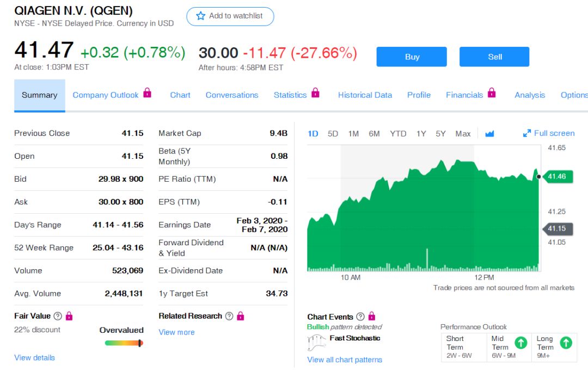Click the Sell button
Viewport: 588px width, 372px height.
tap(494, 57)
